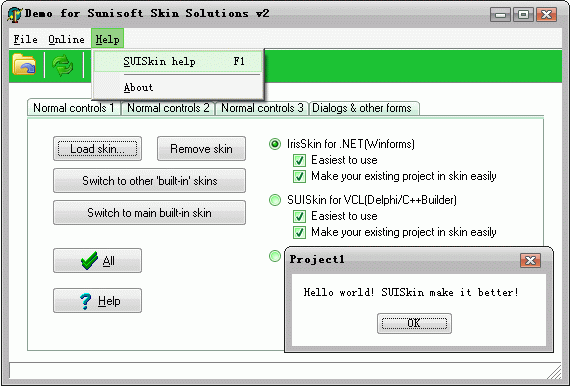Choose About from Help menu
570x386 pixels.
pyautogui.click(x=178, y=88)
